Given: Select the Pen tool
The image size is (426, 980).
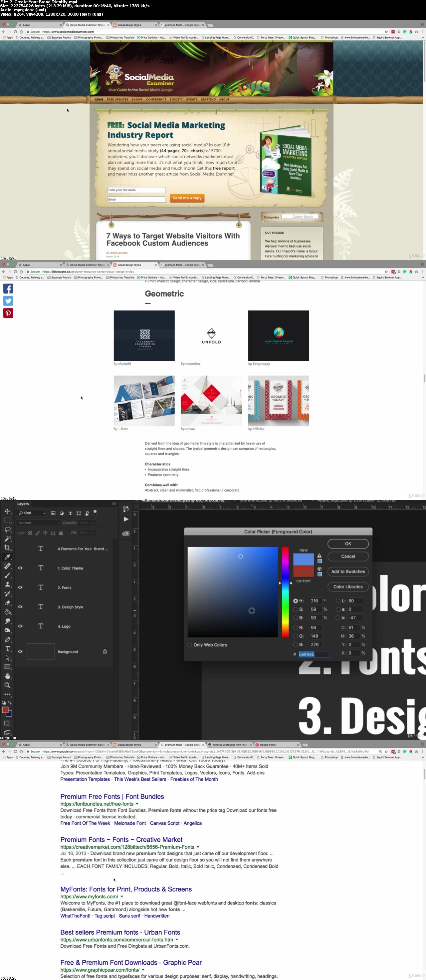Looking at the screenshot, I should click(7, 639).
